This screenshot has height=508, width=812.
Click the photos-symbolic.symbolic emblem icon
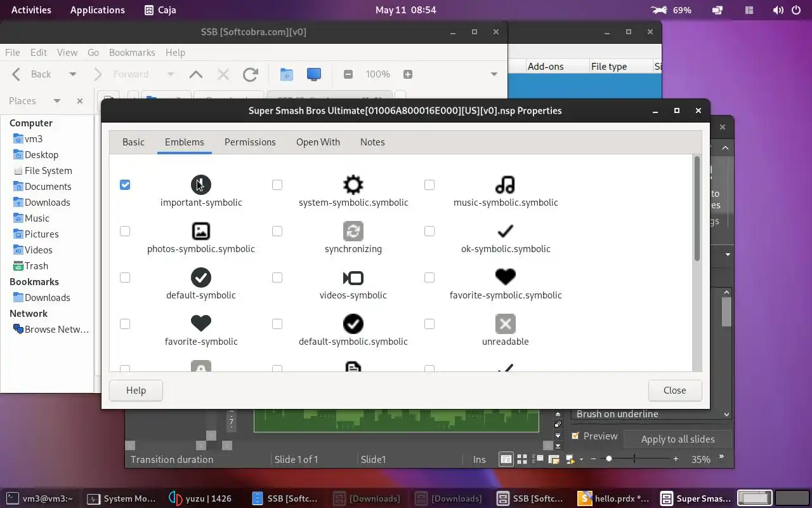point(201,231)
